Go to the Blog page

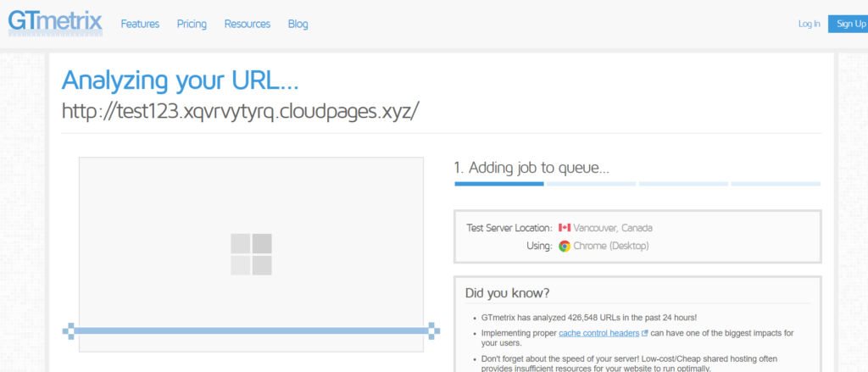tap(298, 24)
